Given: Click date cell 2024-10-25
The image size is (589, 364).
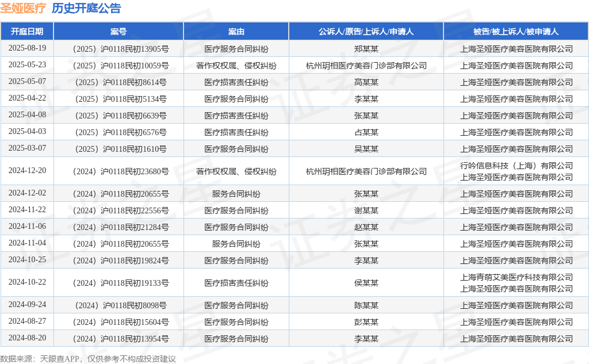Looking at the screenshot, I should point(27,259).
